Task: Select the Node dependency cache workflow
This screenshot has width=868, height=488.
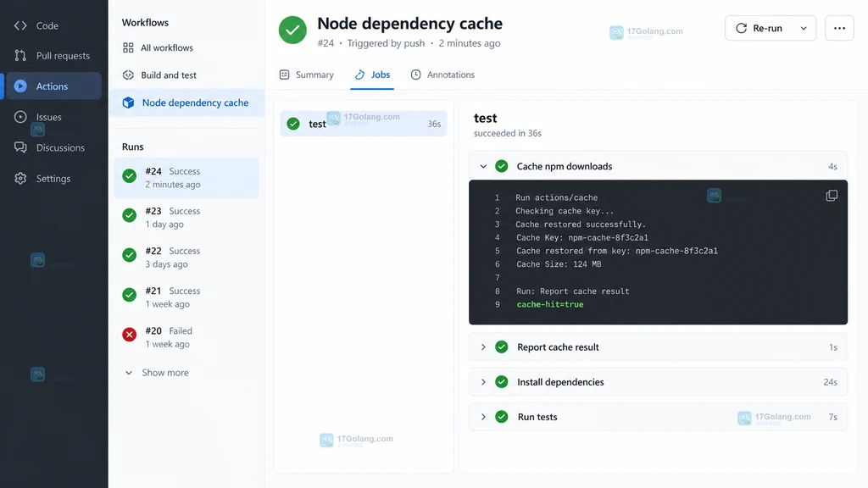Action: 186,103
